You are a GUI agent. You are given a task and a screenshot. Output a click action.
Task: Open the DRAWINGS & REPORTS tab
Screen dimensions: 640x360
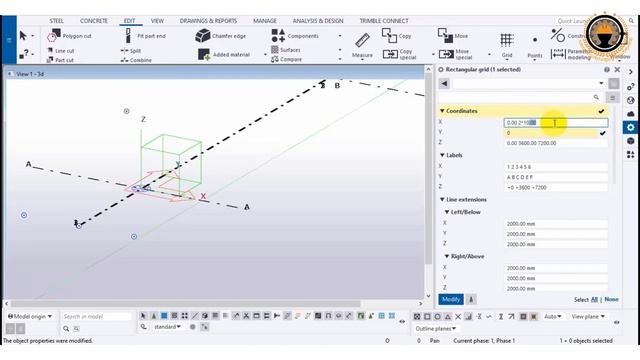[208, 21]
